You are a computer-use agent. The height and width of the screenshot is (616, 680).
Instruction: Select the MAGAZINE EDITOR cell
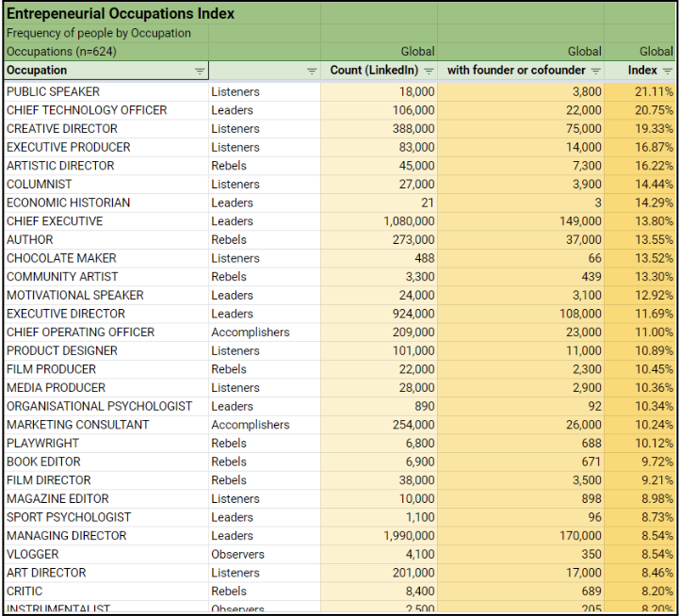pos(106,499)
